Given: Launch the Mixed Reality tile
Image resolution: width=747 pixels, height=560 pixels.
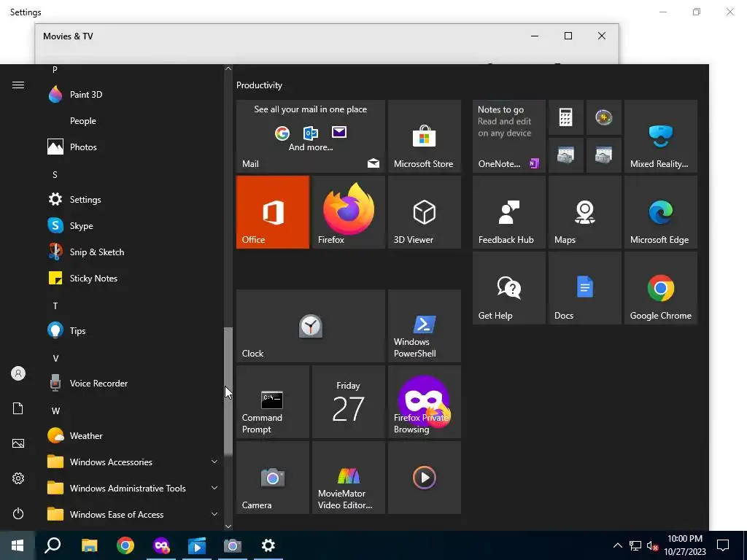Looking at the screenshot, I should point(661,136).
